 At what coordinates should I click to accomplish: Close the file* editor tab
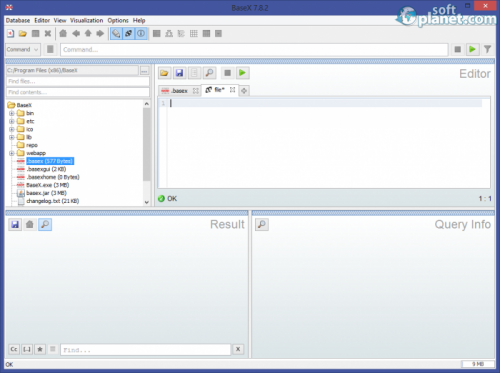tap(232, 90)
